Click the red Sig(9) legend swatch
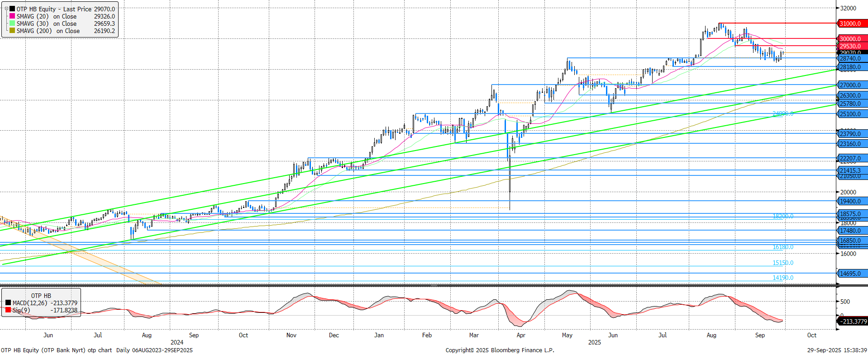Image resolution: width=868 pixels, height=354 pixels. 8,310
